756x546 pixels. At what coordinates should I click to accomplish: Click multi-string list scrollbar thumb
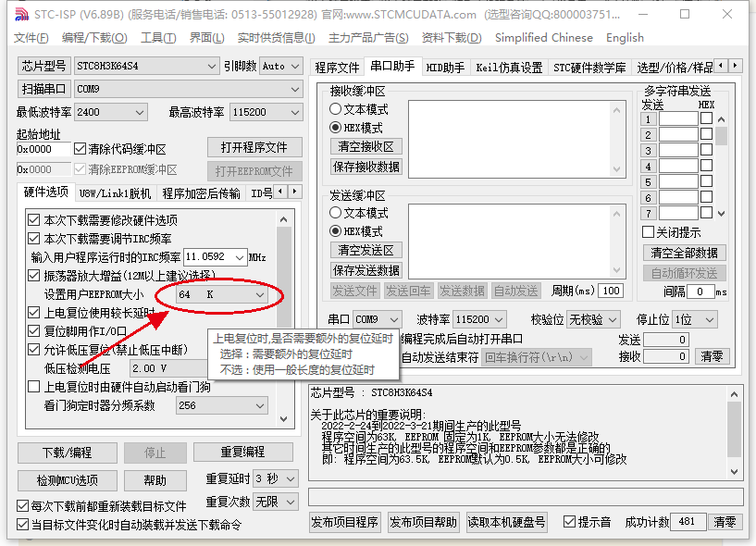tap(721, 136)
